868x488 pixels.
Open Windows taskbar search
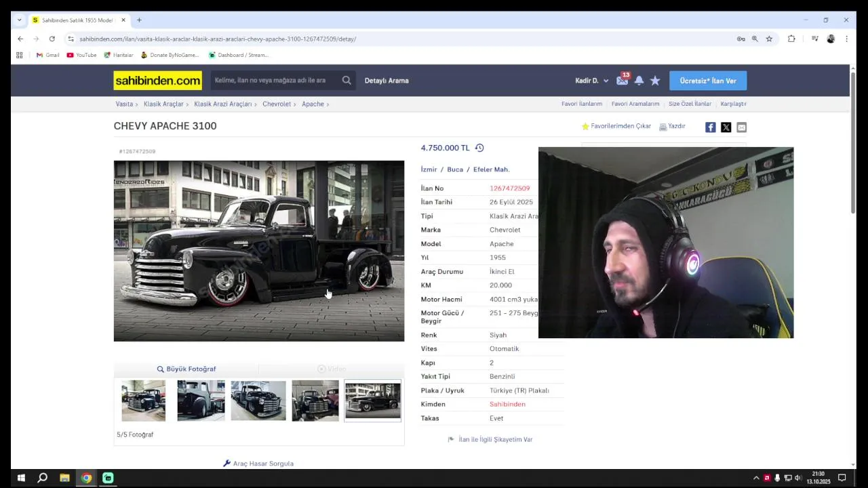pos(42,478)
